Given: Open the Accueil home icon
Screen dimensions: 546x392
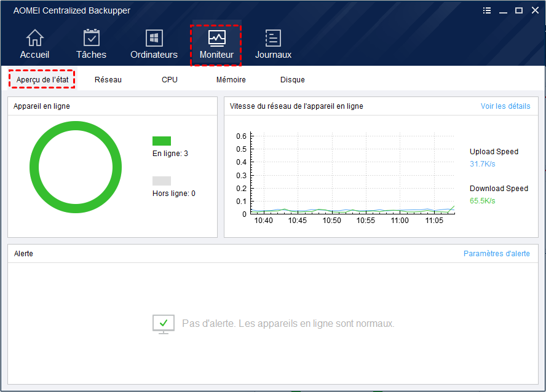Looking at the screenshot, I should pyautogui.click(x=35, y=38).
